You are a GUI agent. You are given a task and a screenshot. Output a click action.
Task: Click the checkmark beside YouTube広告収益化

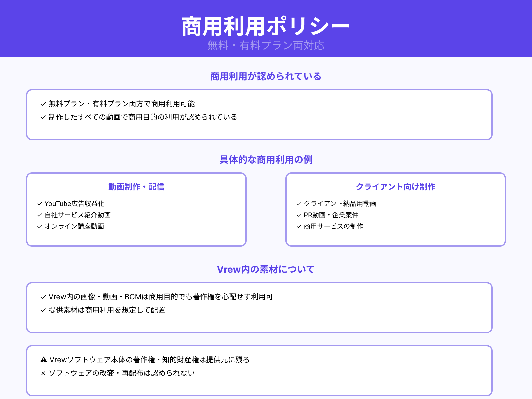[39, 204]
